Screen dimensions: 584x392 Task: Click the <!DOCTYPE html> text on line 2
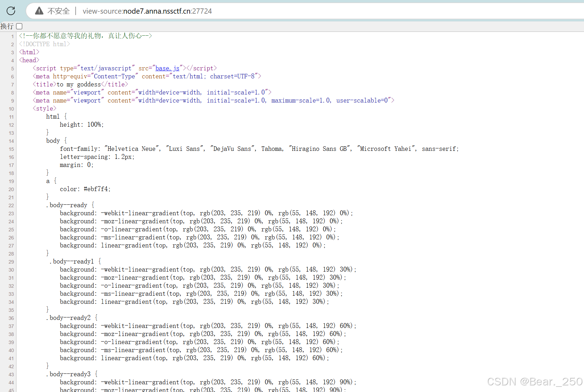pos(44,44)
